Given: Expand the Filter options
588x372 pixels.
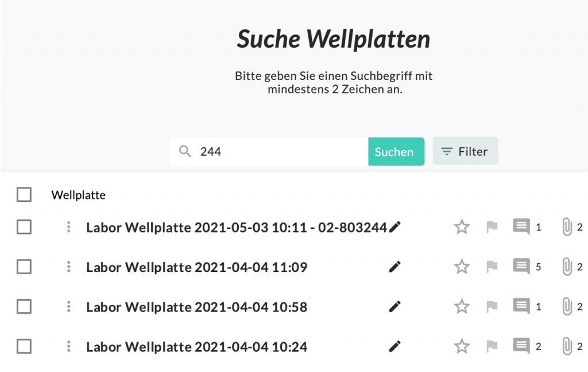Looking at the screenshot, I should pos(465,152).
